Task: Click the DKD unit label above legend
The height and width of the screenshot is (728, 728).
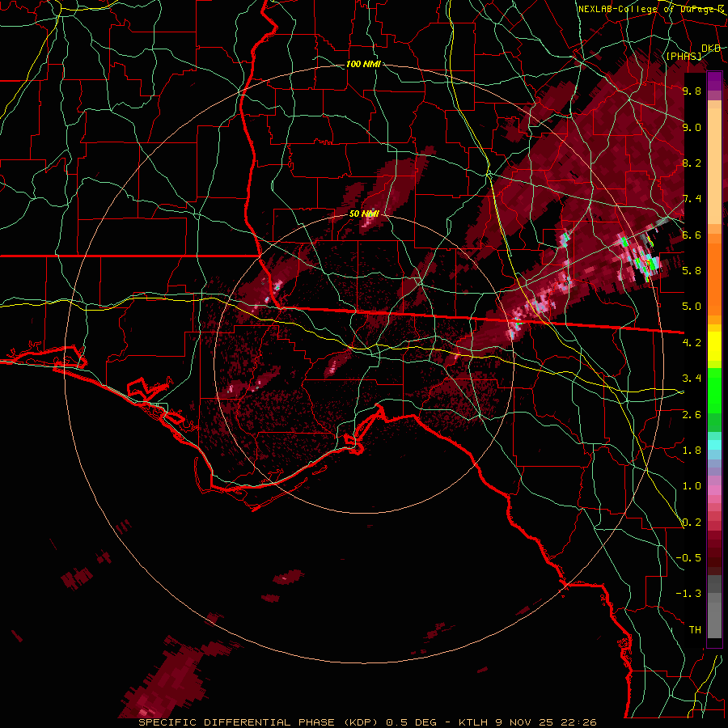Action: click(x=711, y=49)
